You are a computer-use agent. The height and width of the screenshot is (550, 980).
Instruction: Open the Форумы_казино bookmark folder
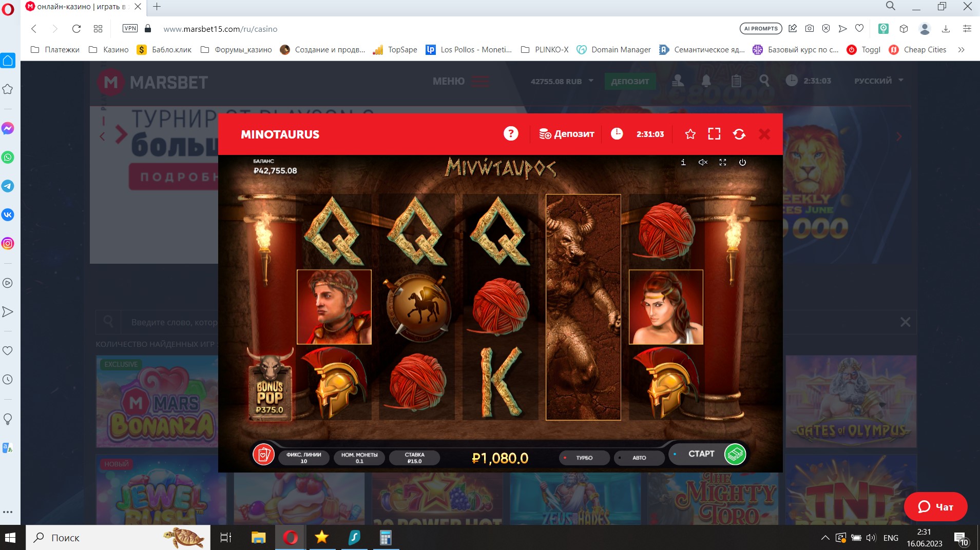[x=236, y=50]
